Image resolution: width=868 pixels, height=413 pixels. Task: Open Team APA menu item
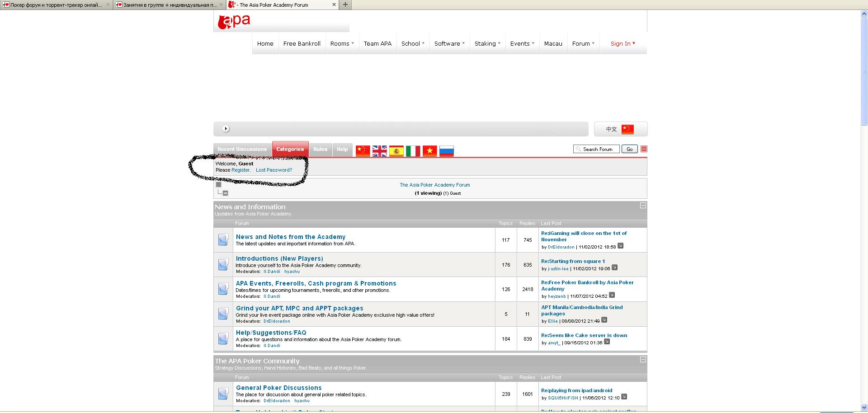point(377,43)
